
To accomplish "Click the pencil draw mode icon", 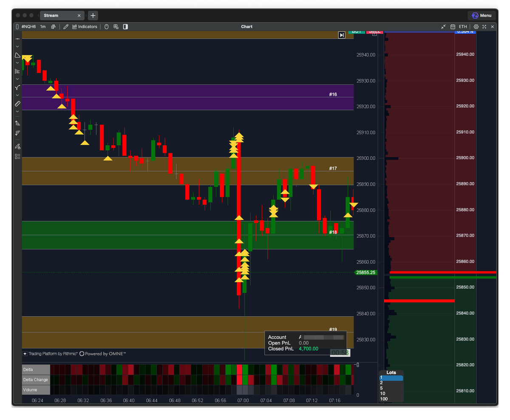I will pyautogui.click(x=66, y=27).
